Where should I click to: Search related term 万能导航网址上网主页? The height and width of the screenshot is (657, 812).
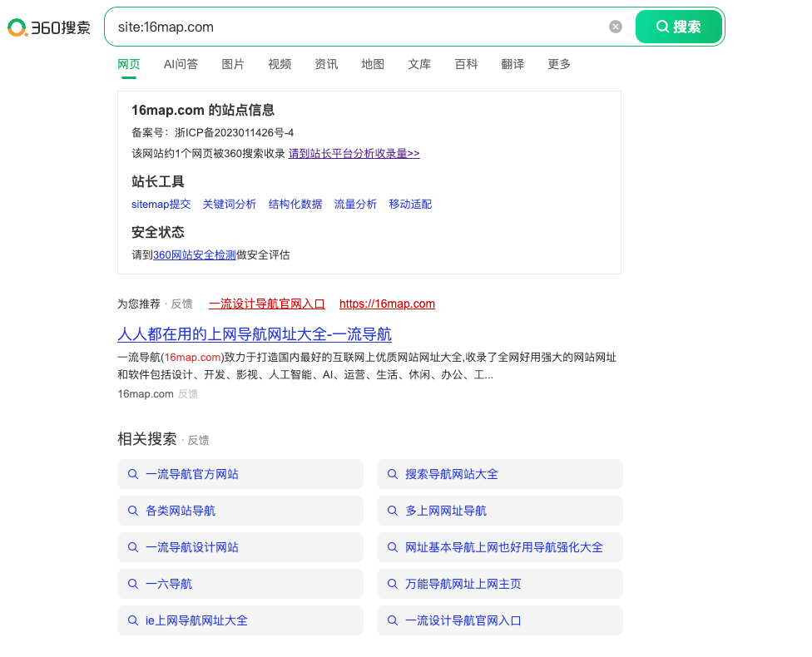500,584
